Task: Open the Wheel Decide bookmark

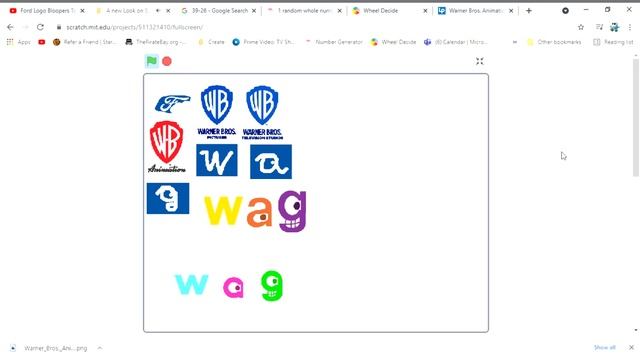Action: coord(393,42)
